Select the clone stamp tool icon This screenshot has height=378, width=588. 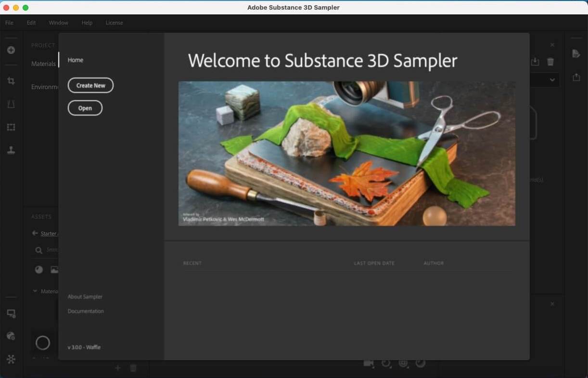point(11,150)
